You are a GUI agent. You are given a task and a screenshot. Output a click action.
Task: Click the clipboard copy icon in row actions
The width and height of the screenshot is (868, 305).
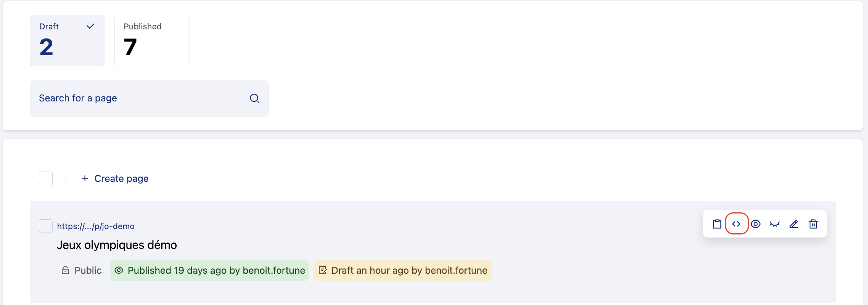click(x=717, y=224)
